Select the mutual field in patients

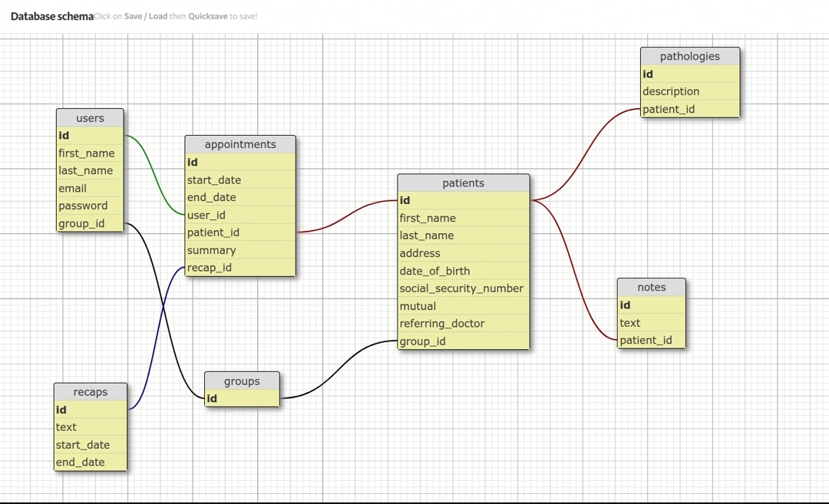pyautogui.click(x=463, y=306)
